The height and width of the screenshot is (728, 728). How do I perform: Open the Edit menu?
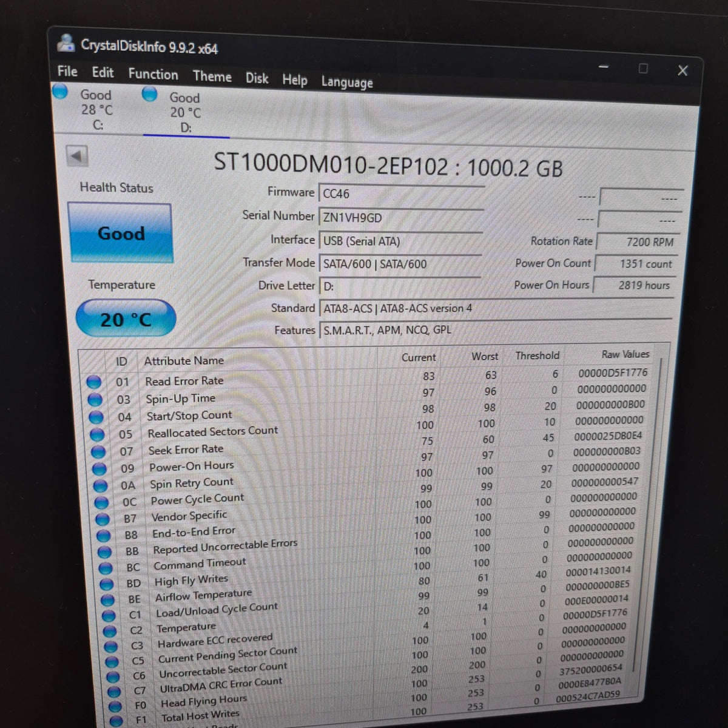tap(103, 73)
